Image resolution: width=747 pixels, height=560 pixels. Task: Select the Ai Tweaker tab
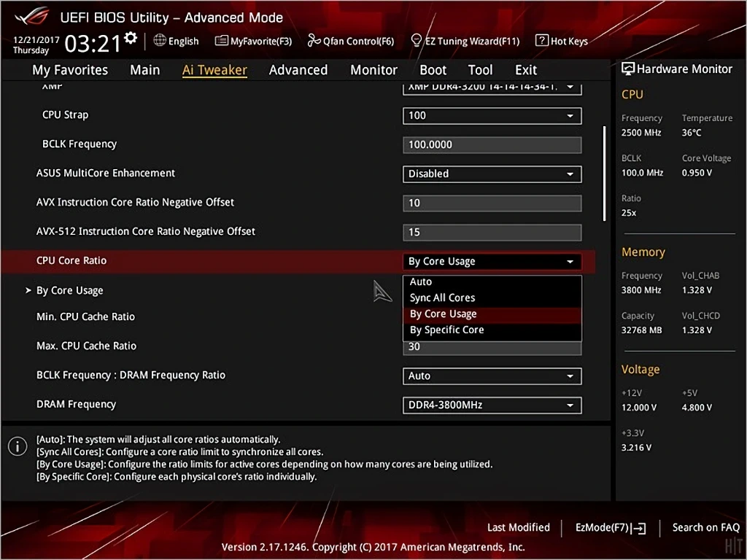(214, 70)
